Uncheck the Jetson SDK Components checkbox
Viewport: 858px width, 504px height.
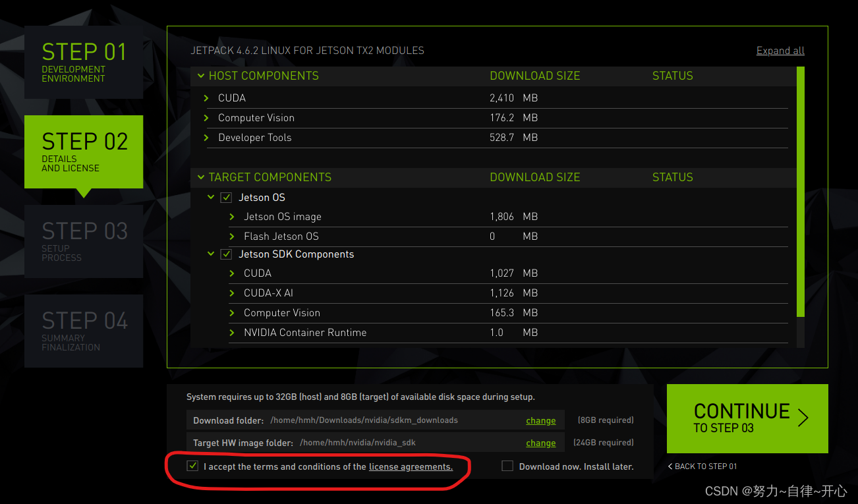tap(226, 254)
